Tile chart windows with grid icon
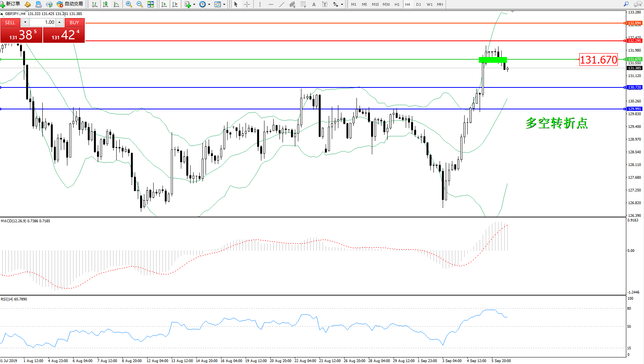644x364 pixels. point(151,4)
